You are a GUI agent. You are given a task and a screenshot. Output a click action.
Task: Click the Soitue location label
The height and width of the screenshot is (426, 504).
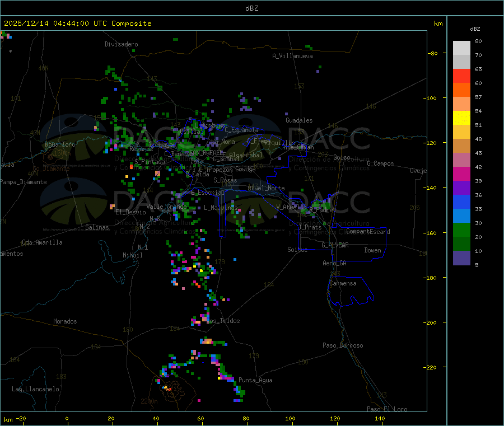pyautogui.click(x=297, y=250)
